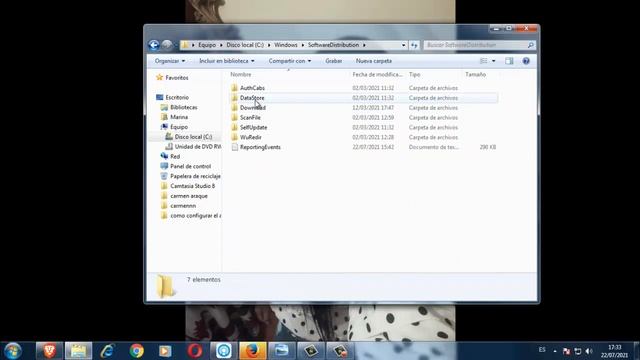
Task: Open Incluir en biblioteca dropdown
Action: click(227, 61)
